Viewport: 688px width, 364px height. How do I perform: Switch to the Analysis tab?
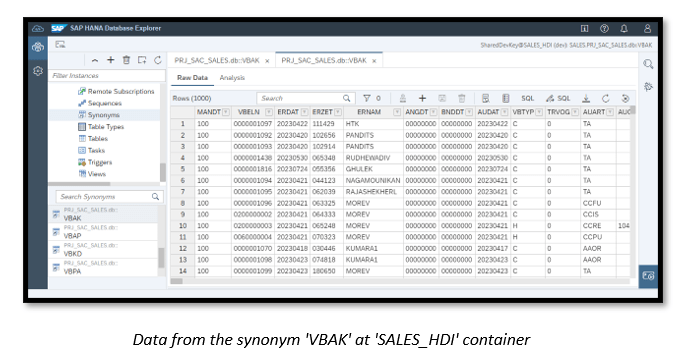(x=232, y=78)
